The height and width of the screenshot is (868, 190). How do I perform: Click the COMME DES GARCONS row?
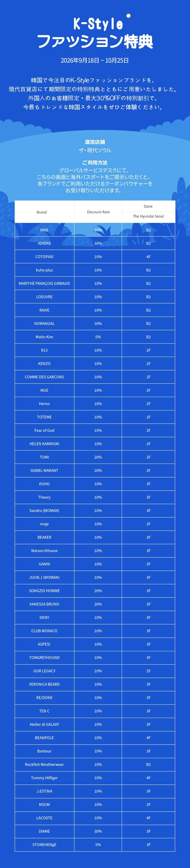(x=95, y=377)
